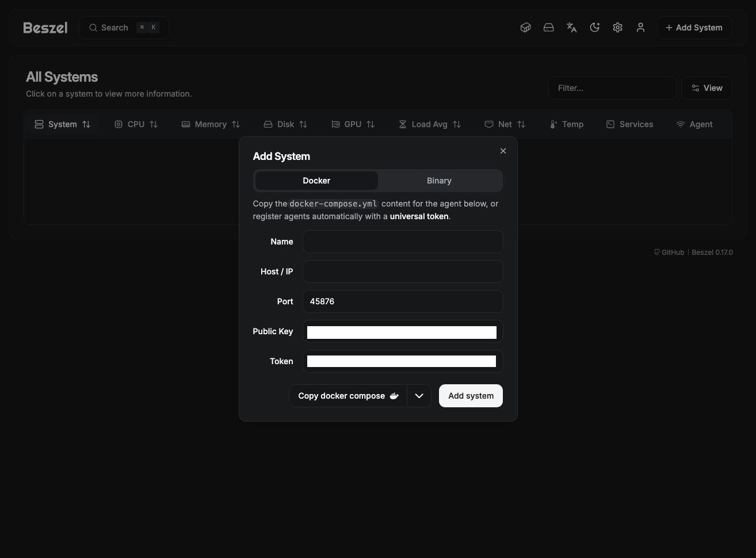Switch to the Binary tab
This screenshot has width=756, height=558.
439,181
